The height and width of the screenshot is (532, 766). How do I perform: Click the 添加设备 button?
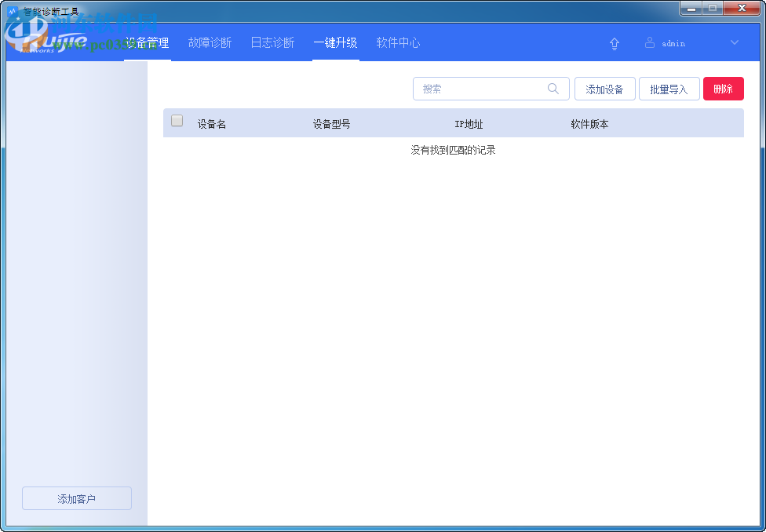tap(604, 89)
